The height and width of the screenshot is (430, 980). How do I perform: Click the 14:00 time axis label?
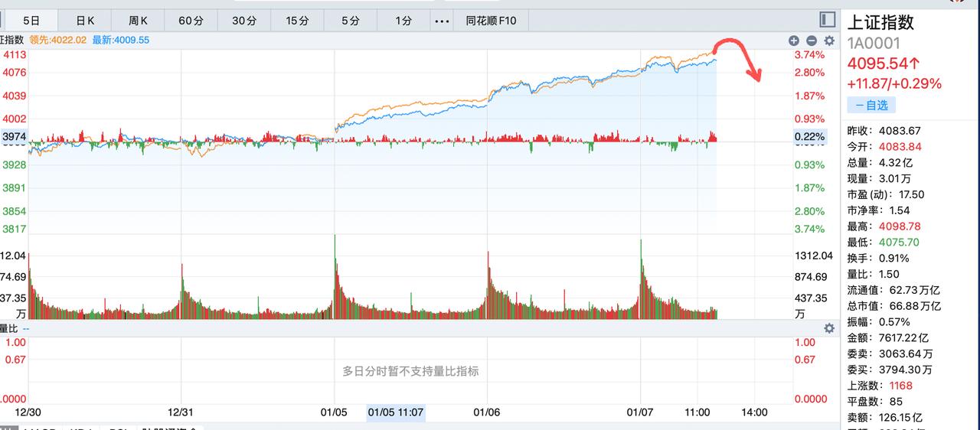[754, 412]
